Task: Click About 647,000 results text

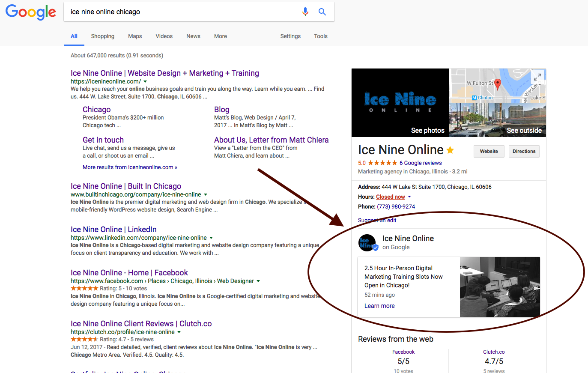Action: pyautogui.click(x=117, y=56)
